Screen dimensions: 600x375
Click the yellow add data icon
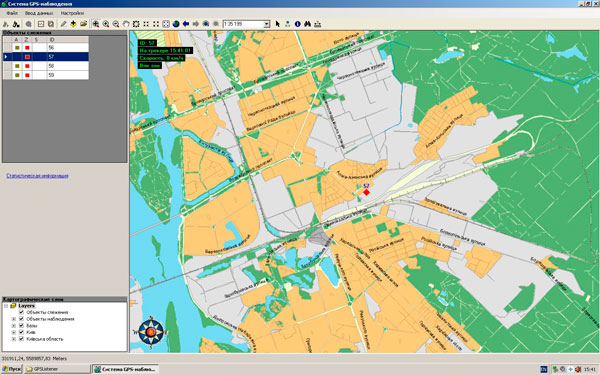click(x=73, y=24)
